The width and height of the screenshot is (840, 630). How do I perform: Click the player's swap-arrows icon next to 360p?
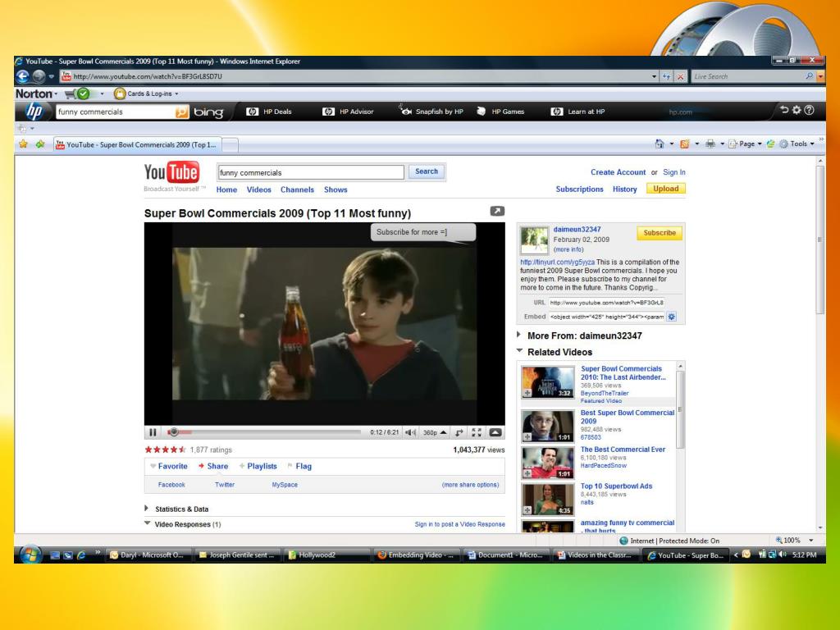pyautogui.click(x=459, y=432)
